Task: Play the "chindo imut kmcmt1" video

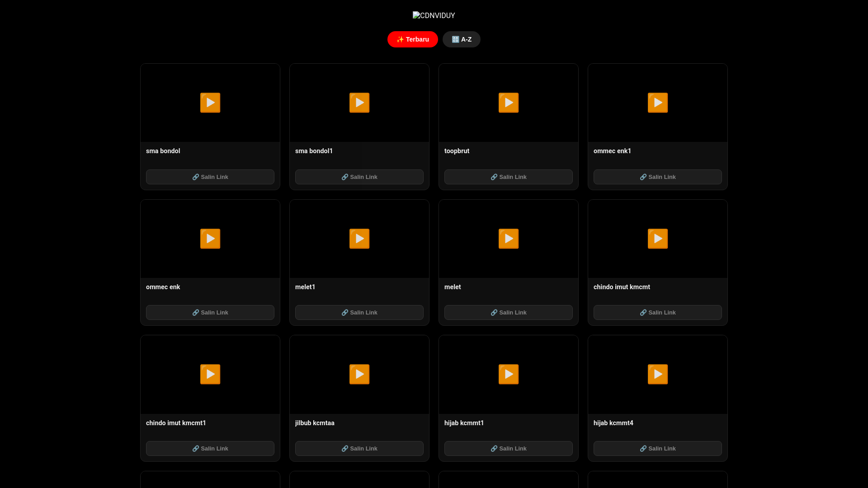Action: tap(210, 374)
